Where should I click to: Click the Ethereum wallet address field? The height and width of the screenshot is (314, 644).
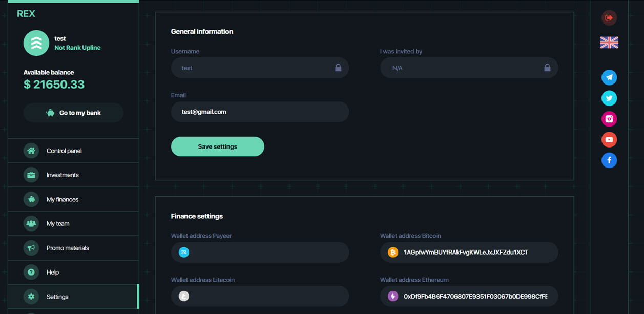coord(469,296)
